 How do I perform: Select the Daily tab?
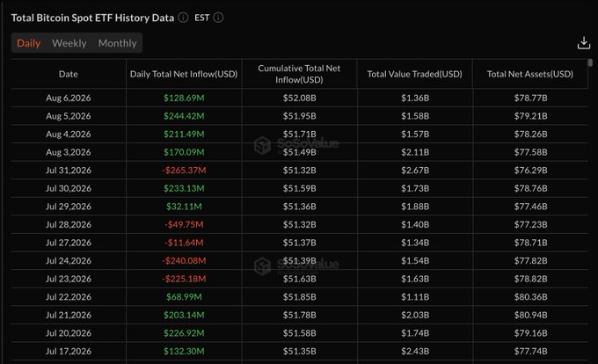29,43
